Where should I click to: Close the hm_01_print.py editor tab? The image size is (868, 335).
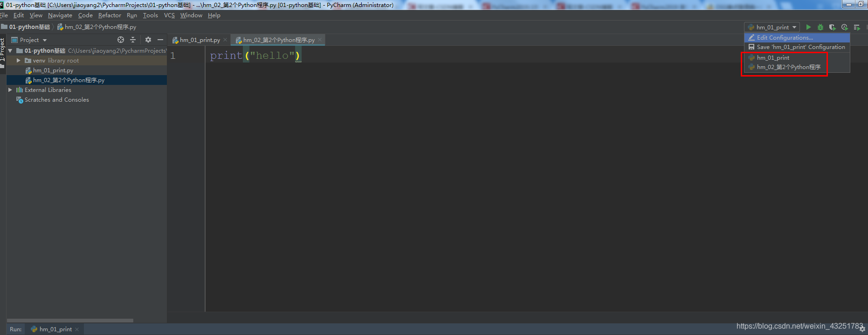[x=225, y=40]
